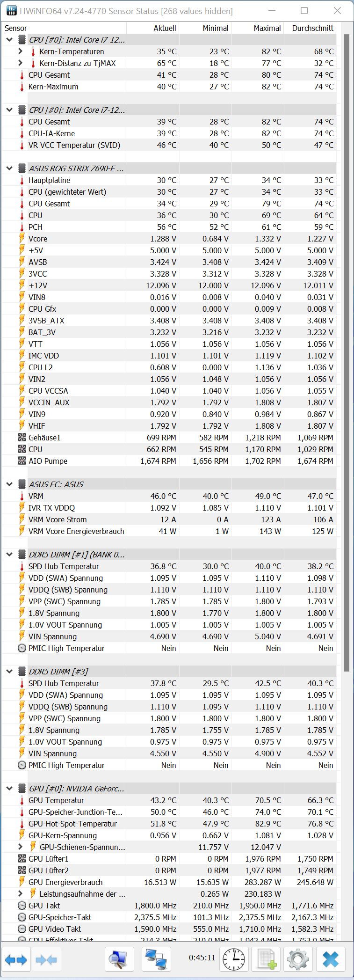Viewport: 354px width, 980px height.
Task: Open the sensor summary magnifier monitor icon
Action: click(x=119, y=960)
